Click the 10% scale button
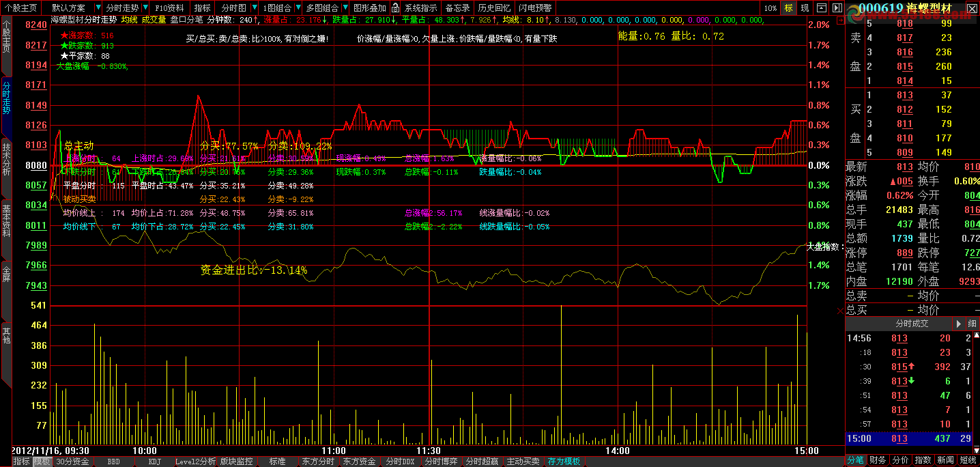 (770, 8)
